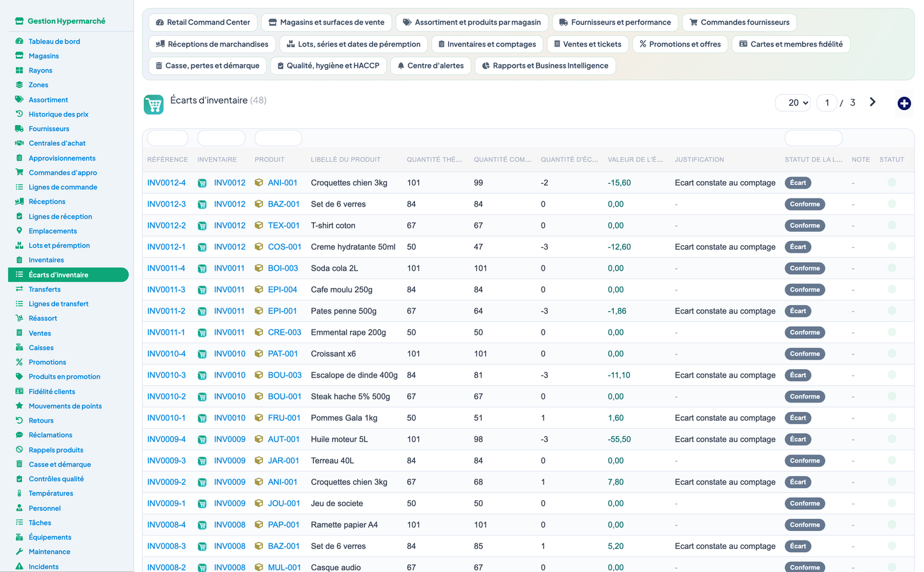Viewport: 924px width, 572px height.
Task: Click the Assortiment tag icon
Action: tap(19, 100)
